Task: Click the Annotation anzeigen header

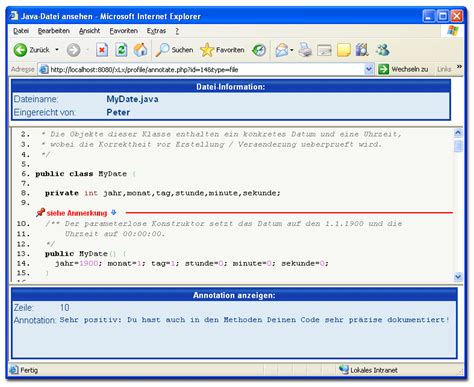Action: 234,295
